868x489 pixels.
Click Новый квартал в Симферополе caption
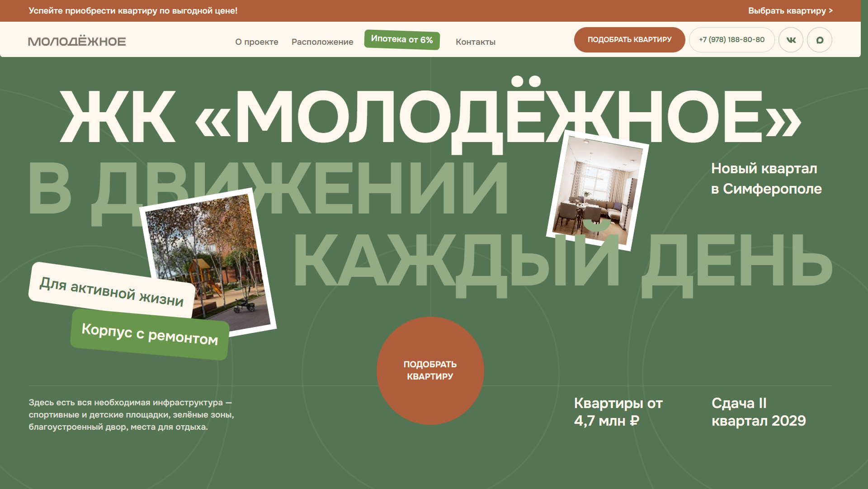tap(766, 179)
